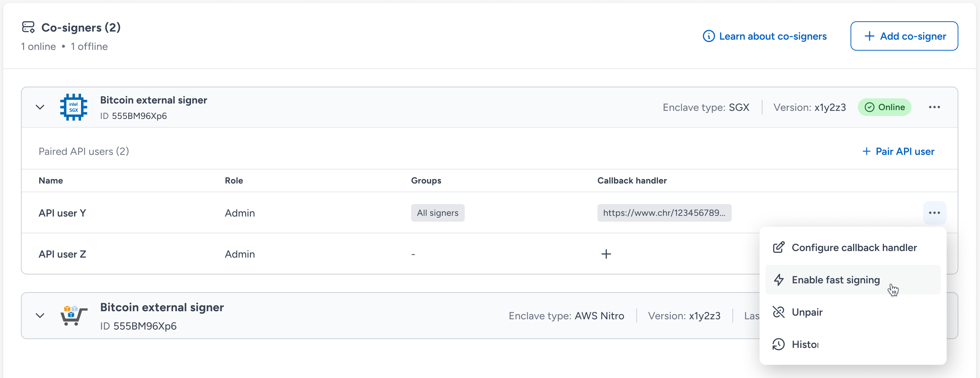Image resolution: width=980 pixels, height=378 pixels.
Task: Click the Enclave type: AWS Nitro text
Action: [566, 316]
